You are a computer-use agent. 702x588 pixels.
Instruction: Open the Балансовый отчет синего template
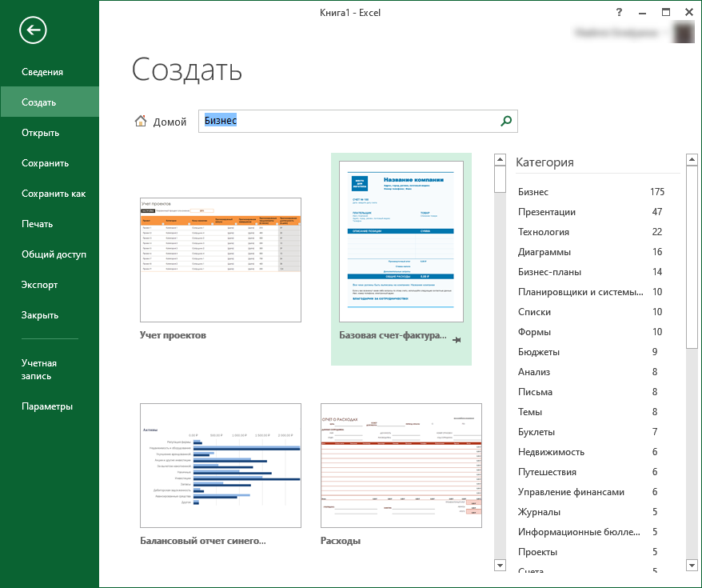[220, 466]
